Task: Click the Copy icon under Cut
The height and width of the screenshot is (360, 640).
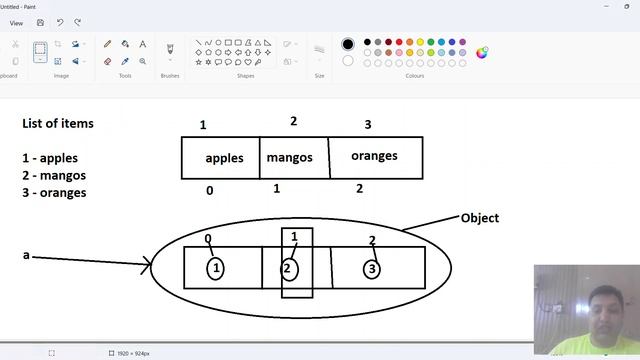Action: [x=16, y=61]
